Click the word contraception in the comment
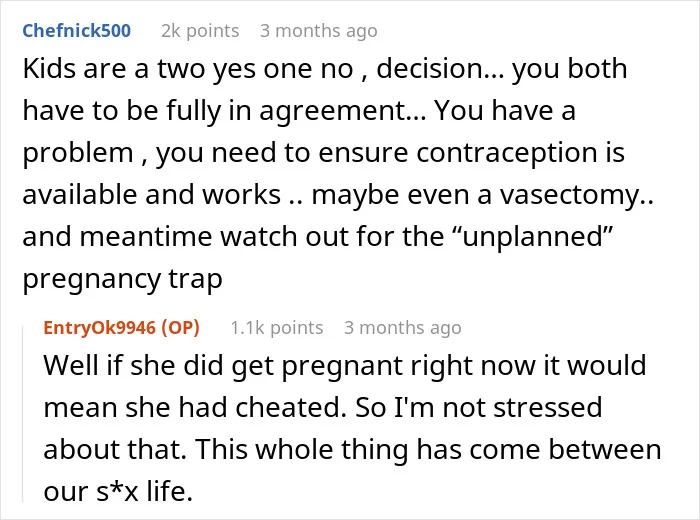The width and height of the screenshot is (700, 520). (507, 153)
